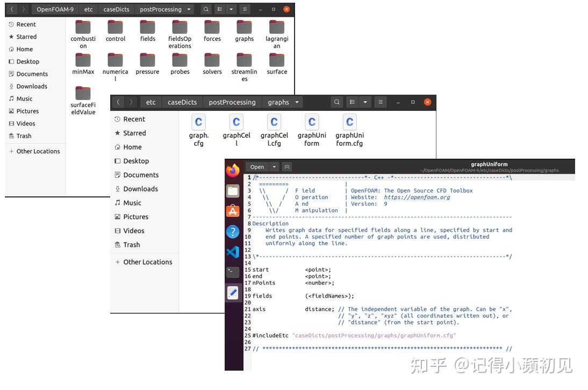Viewport: 588px width, 390px height.
Task: Toggle list view in the graphs window
Action: [353, 102]
